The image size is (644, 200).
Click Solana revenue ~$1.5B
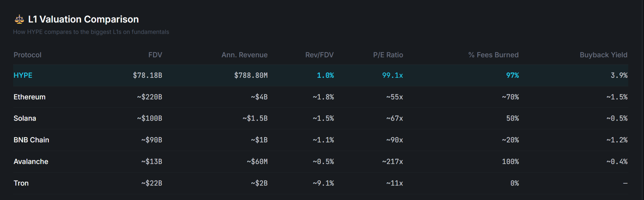click(x=255, y=118)
